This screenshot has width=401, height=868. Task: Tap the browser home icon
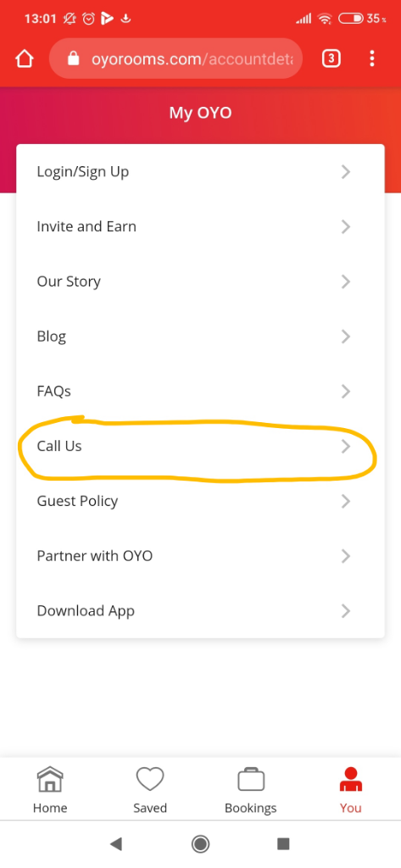[25, 58]
